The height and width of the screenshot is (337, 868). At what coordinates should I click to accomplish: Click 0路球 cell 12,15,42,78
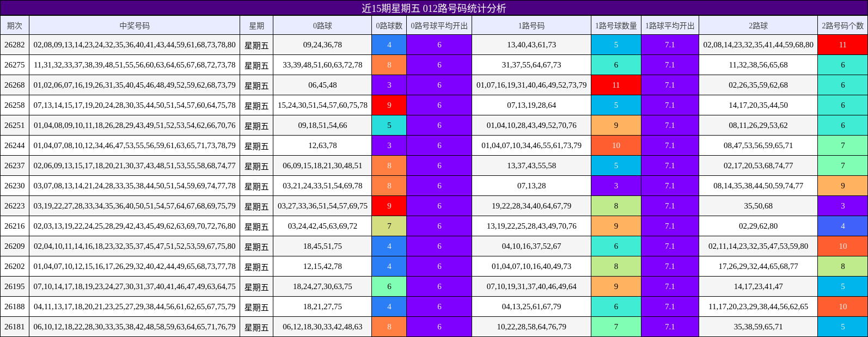[322, 266]
